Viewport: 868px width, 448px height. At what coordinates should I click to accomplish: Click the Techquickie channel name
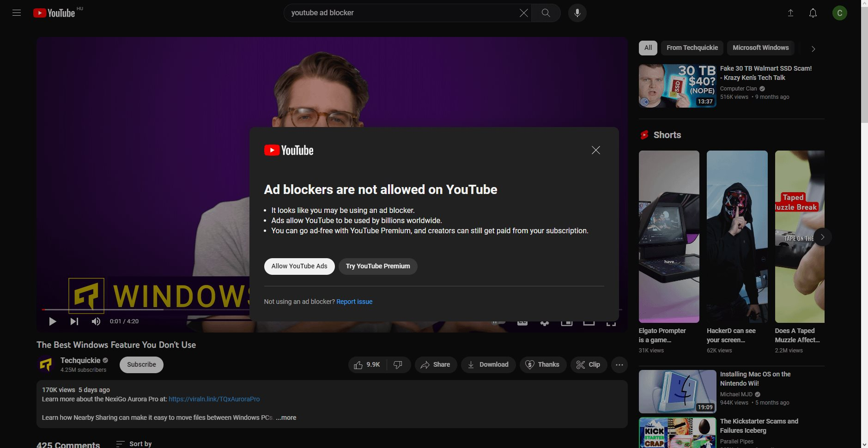click(80, 360)
